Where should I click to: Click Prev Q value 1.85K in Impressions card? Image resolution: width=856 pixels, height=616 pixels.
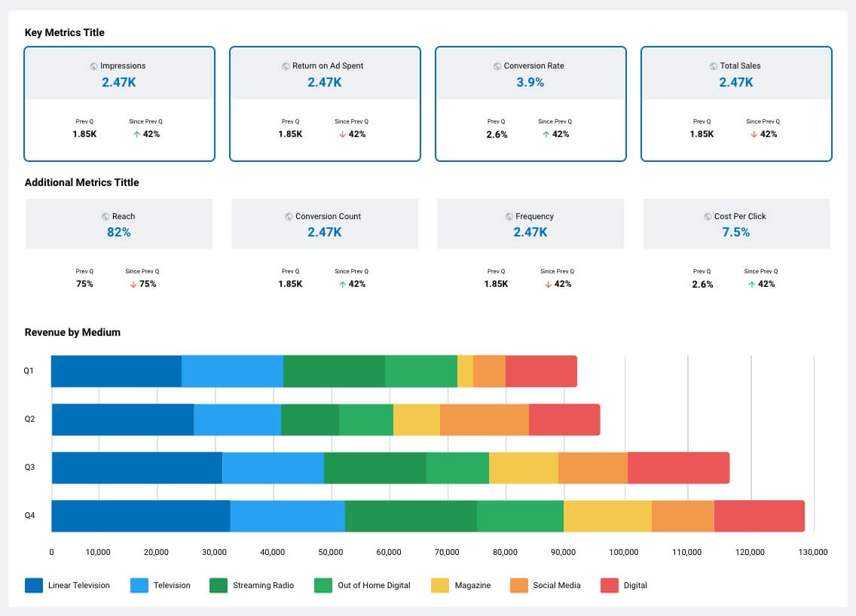[84, 134]
